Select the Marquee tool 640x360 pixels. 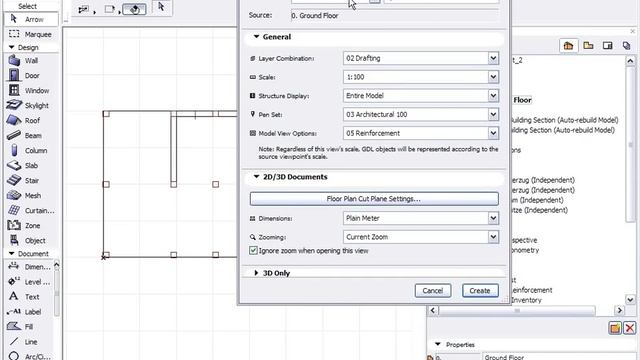31,34
